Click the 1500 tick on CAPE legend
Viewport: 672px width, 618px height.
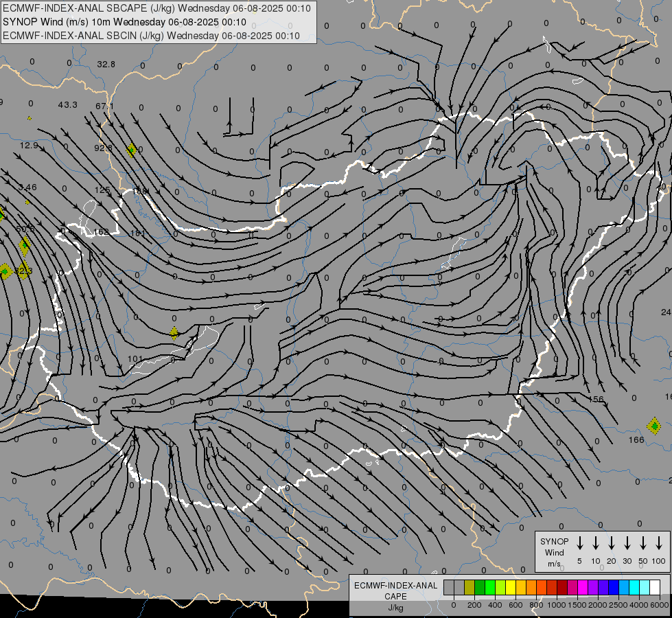coord(577,605)
